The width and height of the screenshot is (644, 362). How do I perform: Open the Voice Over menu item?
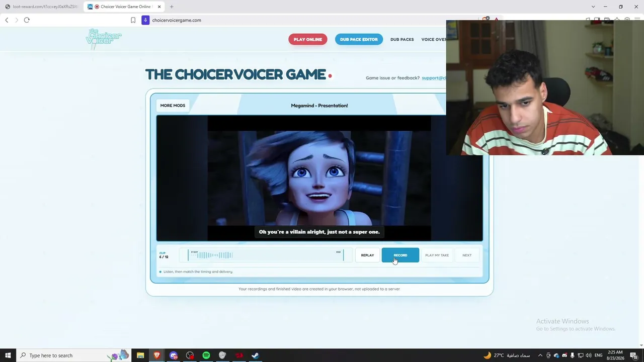[x=434, y=39]
